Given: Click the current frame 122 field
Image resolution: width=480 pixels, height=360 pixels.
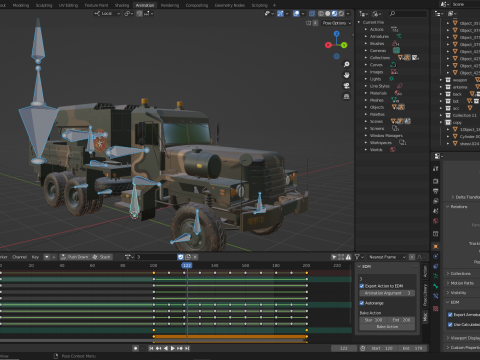Looking at the screenshot, I should 344,348.
